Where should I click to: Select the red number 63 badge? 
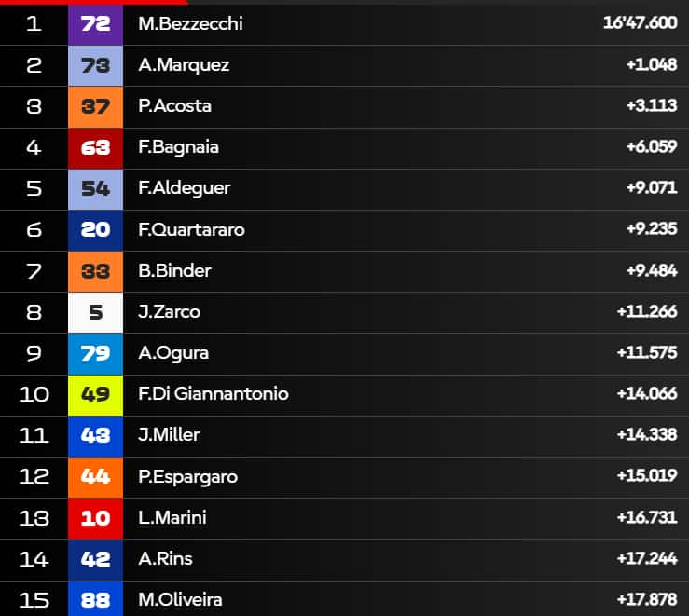coord(95,147)
